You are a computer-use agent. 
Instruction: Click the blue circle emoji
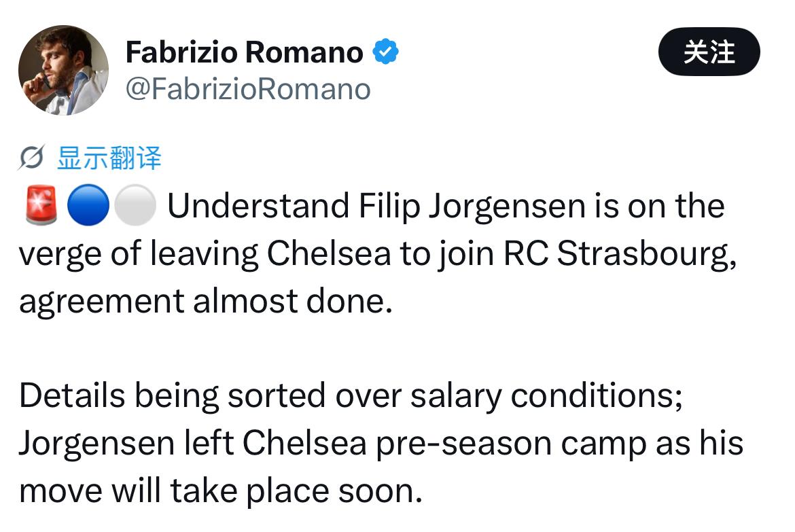tap(88, 205)
